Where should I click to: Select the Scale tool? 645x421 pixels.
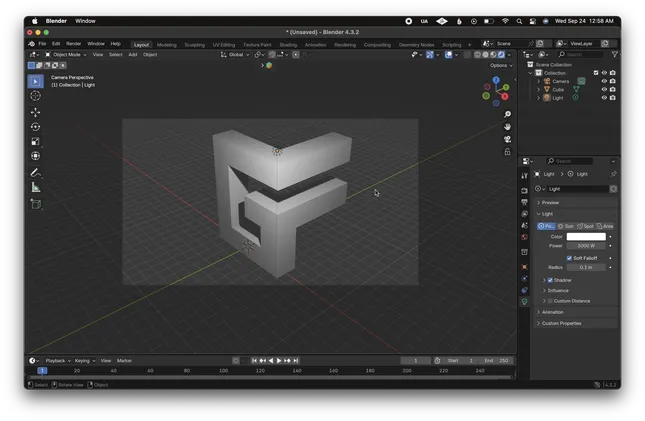[x=35, y=141]
